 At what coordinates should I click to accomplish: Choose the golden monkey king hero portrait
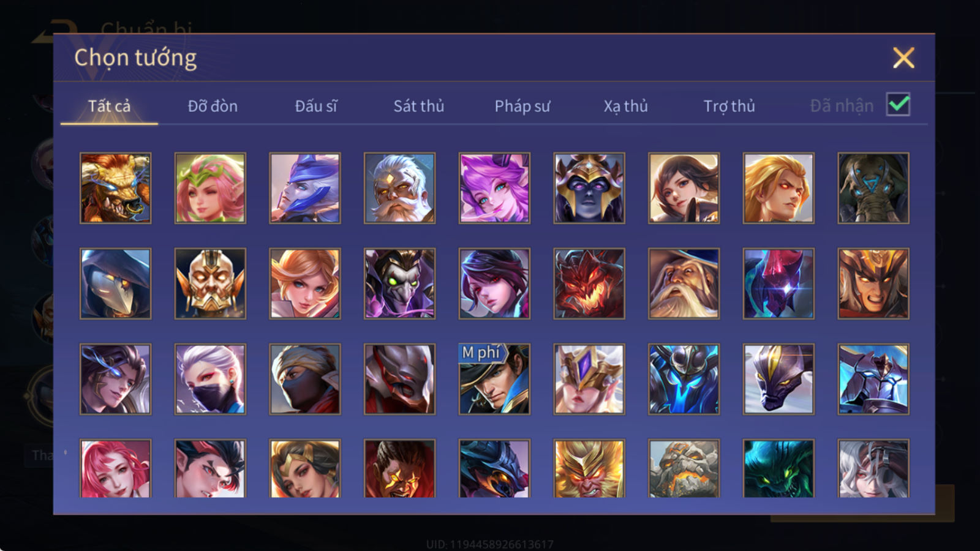[x=589, y=468]
